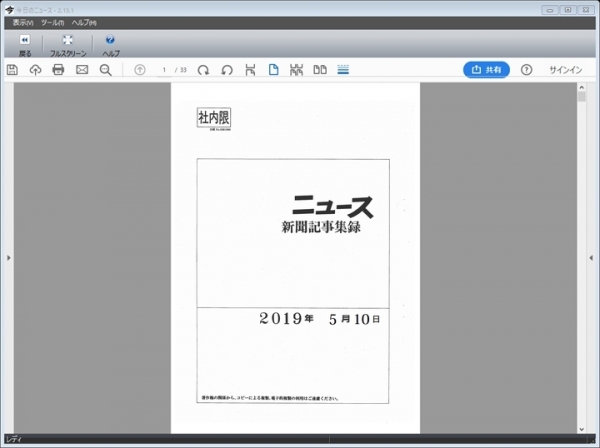This screenshot has width=600, height=448.
Task: Switch to two-page view mode
Action: pos(320,70)
